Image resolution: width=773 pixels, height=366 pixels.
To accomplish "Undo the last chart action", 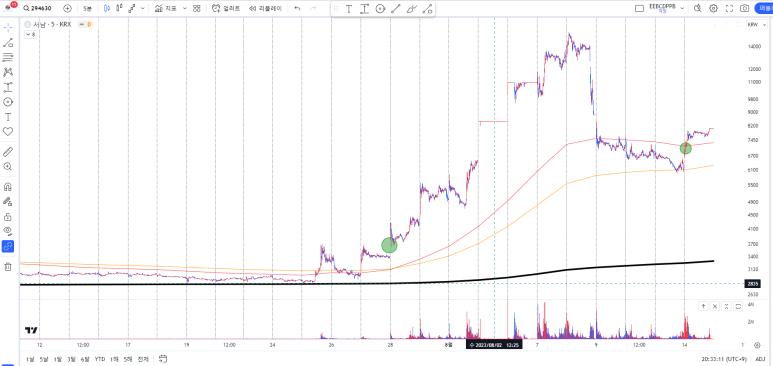I will (x=297, y=8).
